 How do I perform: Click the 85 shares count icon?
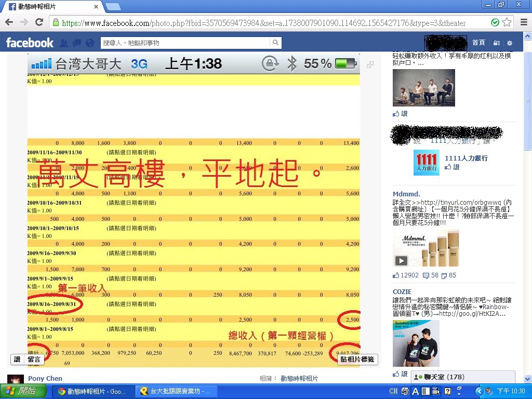pos(449,275)
